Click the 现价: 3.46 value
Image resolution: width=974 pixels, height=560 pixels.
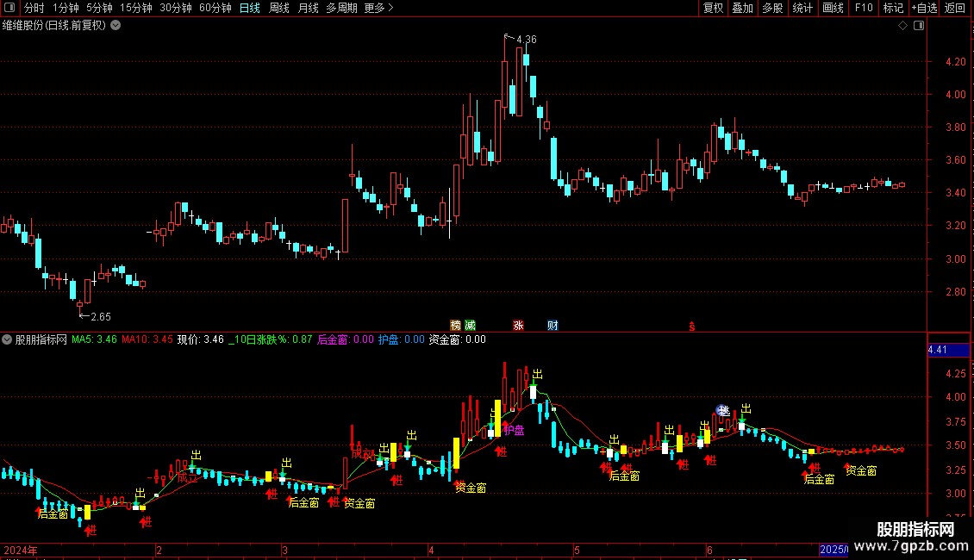[200, 339]
